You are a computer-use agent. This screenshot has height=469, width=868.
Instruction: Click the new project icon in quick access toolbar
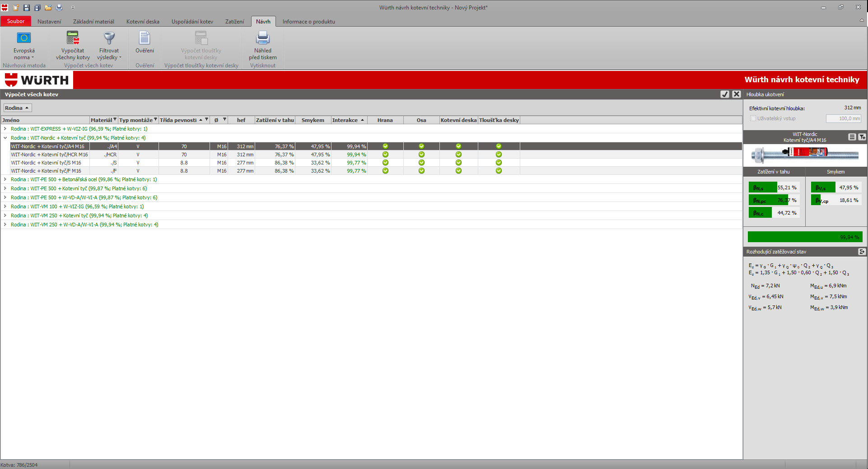point(16,7)
